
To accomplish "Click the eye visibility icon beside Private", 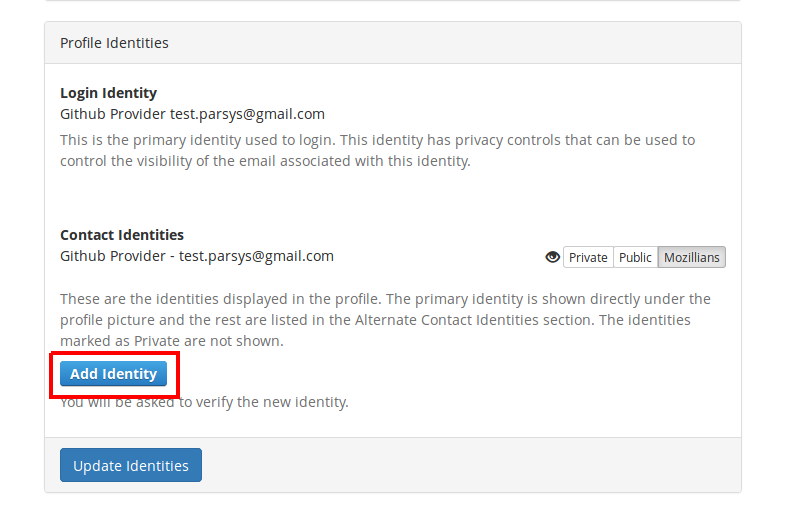I will click(552, 257).
